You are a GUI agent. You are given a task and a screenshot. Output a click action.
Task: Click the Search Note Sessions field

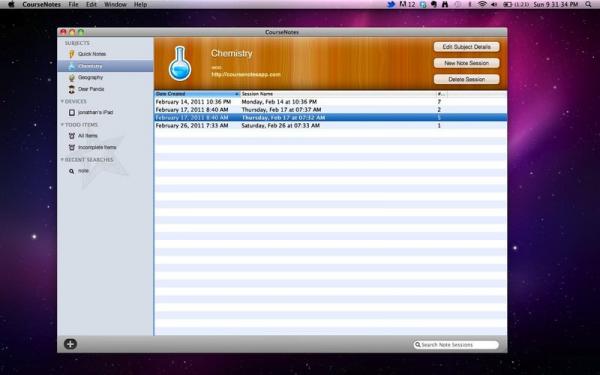pos(456,345)
